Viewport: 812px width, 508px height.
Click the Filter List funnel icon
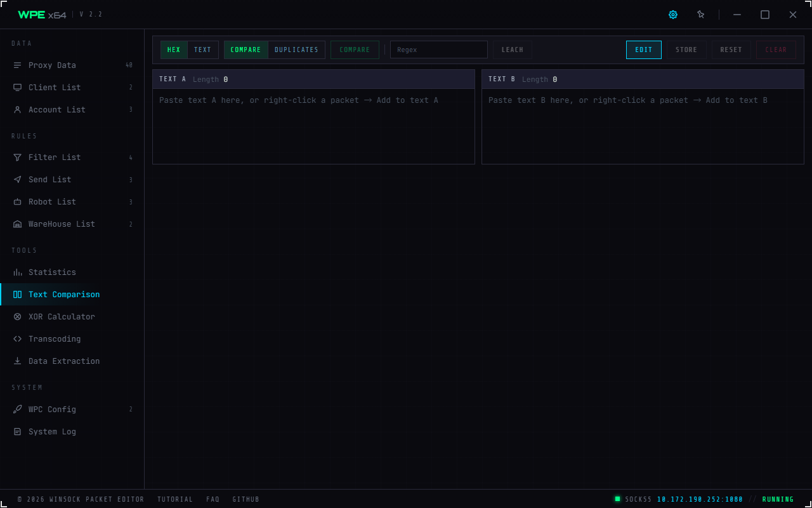(x=18, y=157)
